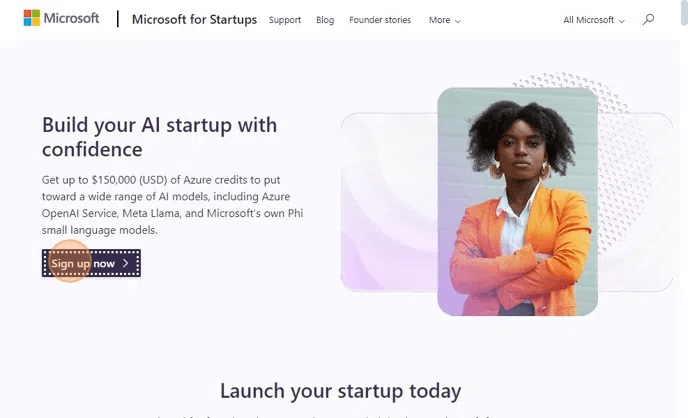Click the Build your AI startup heading
The image size is (688, 418).
pos(159,137)
